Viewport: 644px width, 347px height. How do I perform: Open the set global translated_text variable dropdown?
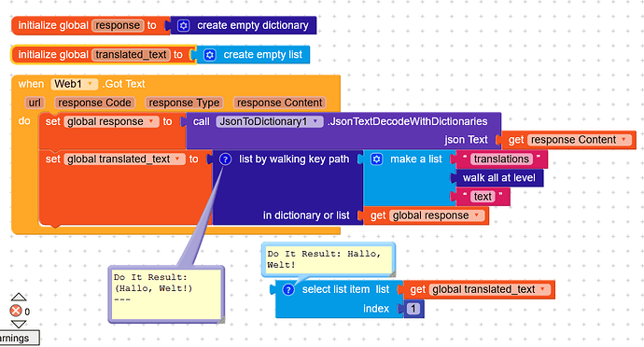[x=177, y=159]
